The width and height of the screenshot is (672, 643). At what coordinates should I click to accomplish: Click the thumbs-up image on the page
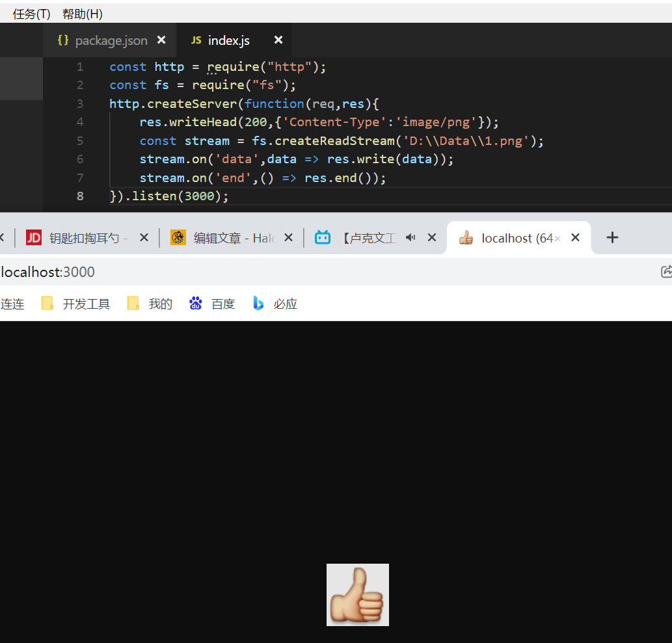(357, 595)
